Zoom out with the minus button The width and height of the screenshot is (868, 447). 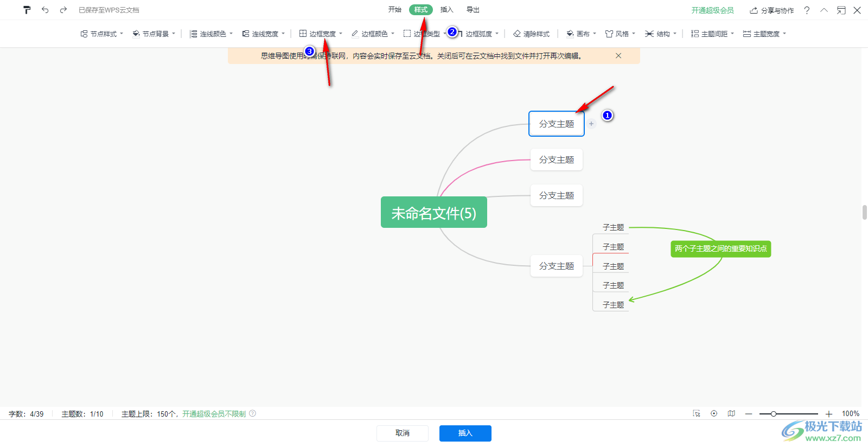749,414
